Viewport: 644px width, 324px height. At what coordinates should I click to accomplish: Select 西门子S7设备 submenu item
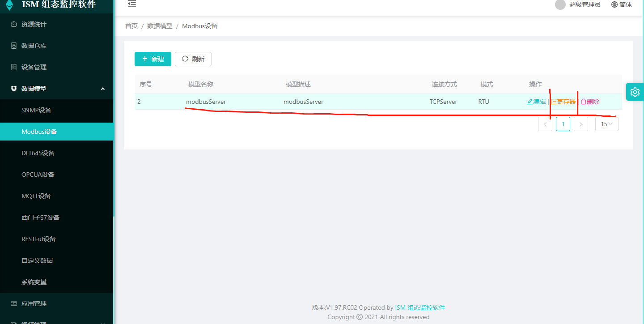coord(56,217)
